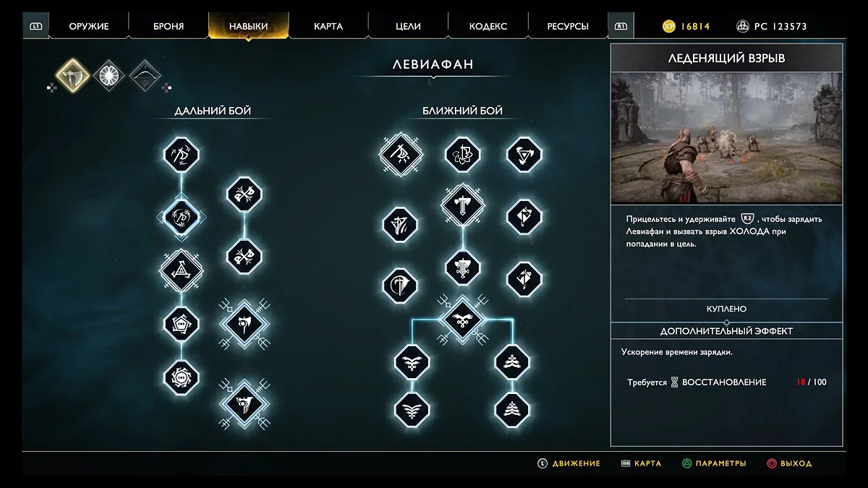Open the РЕСУРСЫ tab
The image size is (868, 488).
tap(568, 26)
